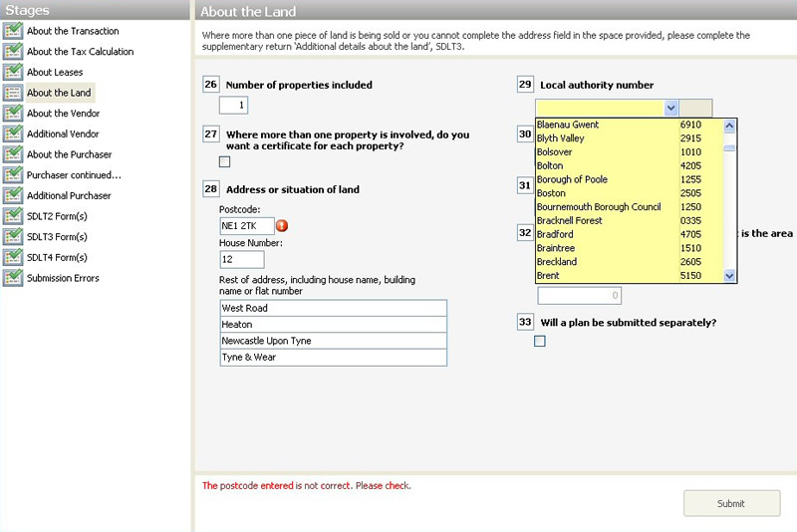The height and width of the screenshot is (532, 797).
Task: Pick Borough of Poole from the list
Action: click(x=630, y=179)
